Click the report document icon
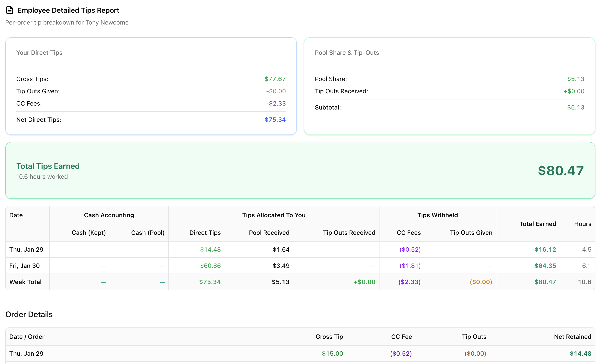602x364 pixels. tap(9, 10)
